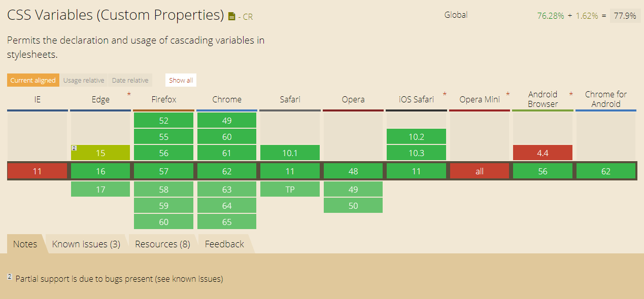Click the Opera Mini red asterisk note
Image resolution: width=644 pixels, height=299 pixels.
tap(508, 95)
